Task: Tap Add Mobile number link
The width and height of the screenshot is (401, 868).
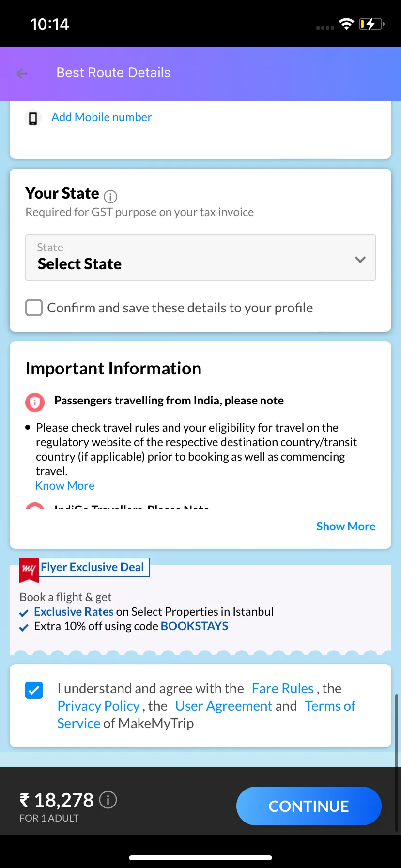Action: pos(102,117)
